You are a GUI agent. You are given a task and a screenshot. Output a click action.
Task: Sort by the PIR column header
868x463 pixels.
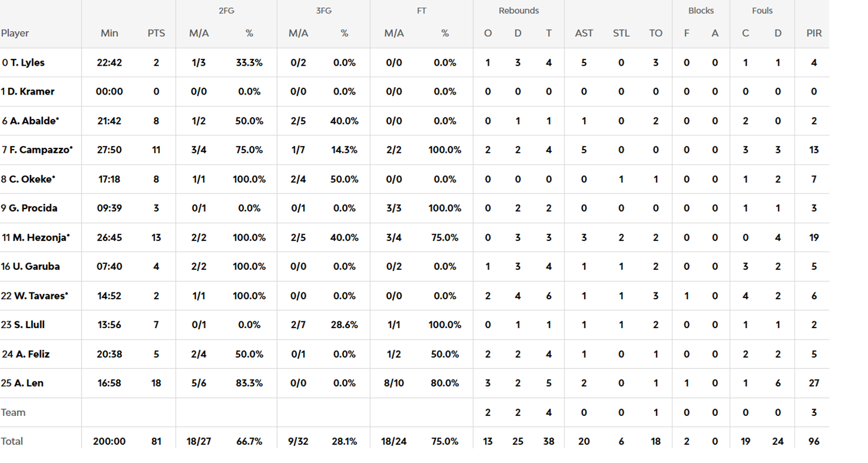[x=814, y=33]
